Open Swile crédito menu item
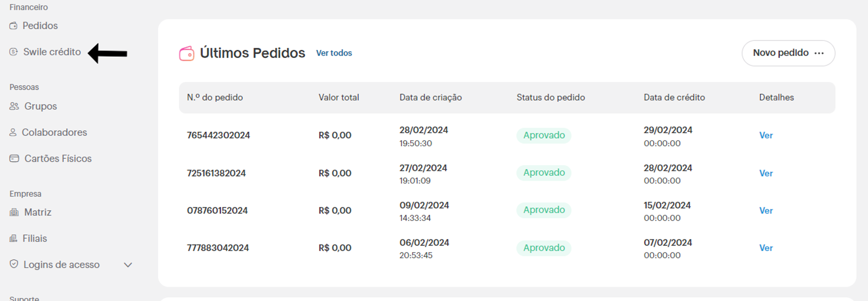The width and height of the screenshot is (868, 301). [52, 52]
